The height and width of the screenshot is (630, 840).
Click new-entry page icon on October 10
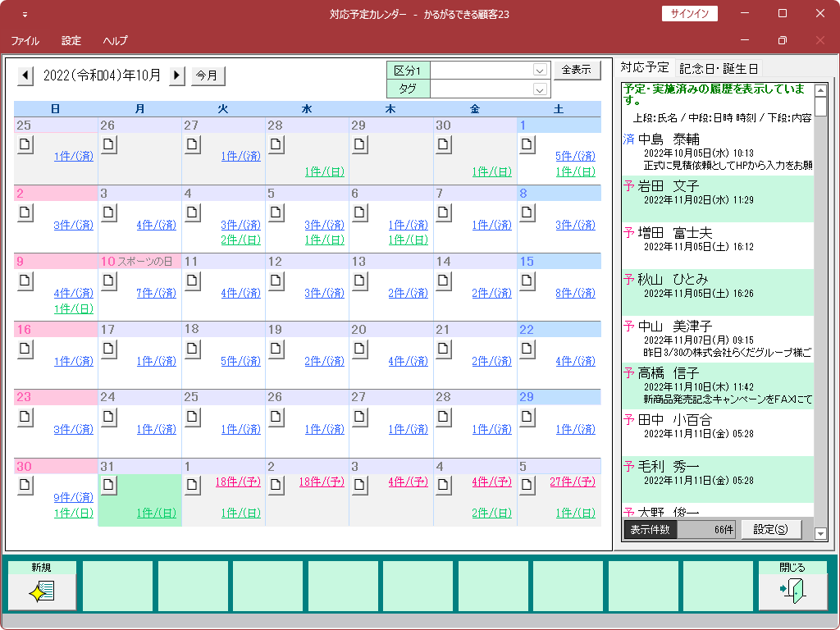point(108,281)
